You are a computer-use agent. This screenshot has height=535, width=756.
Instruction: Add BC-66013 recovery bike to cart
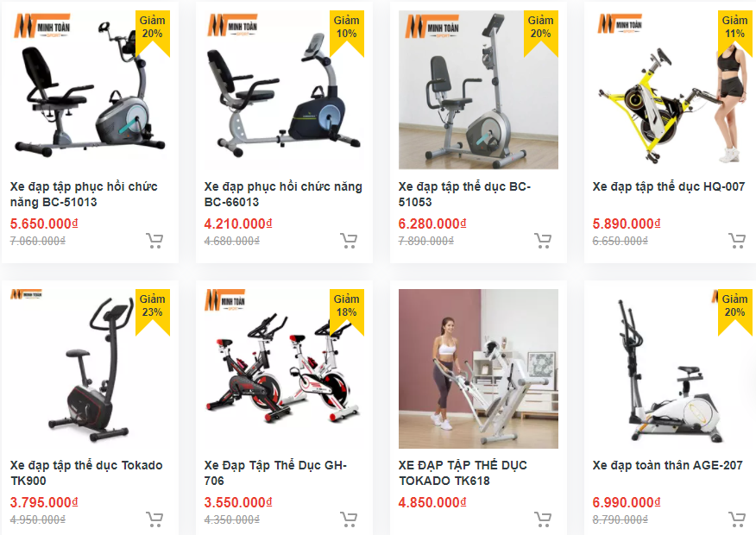pos(349,240)
